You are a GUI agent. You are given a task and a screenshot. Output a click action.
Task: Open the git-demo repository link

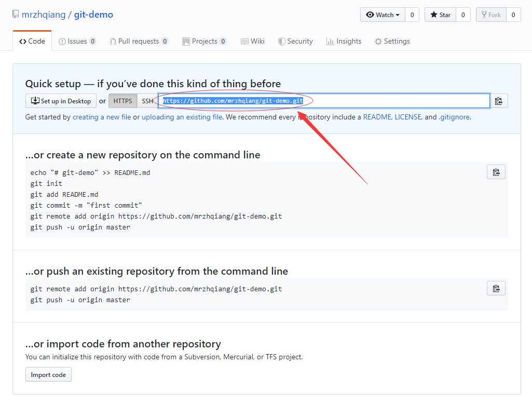pos(93,15)
